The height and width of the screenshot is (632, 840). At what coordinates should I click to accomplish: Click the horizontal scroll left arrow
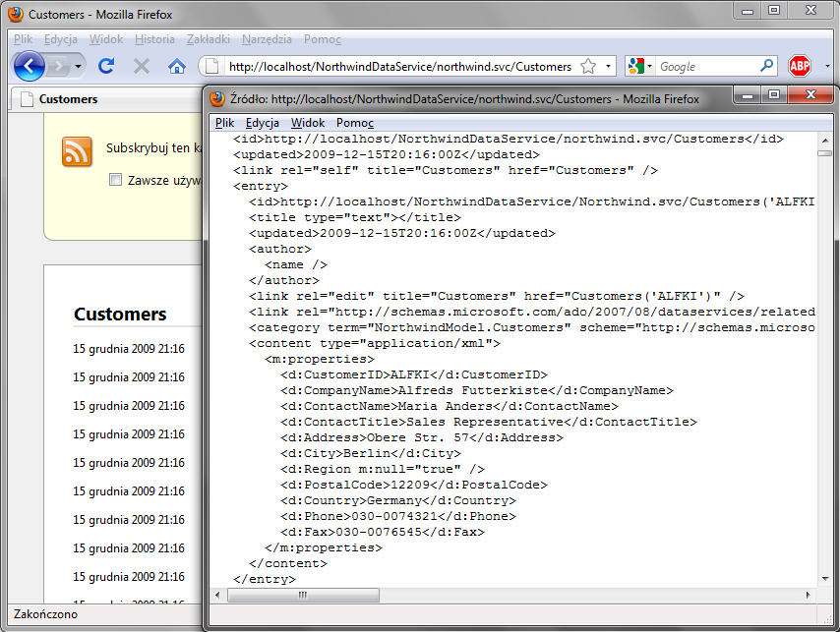(217, 595)
